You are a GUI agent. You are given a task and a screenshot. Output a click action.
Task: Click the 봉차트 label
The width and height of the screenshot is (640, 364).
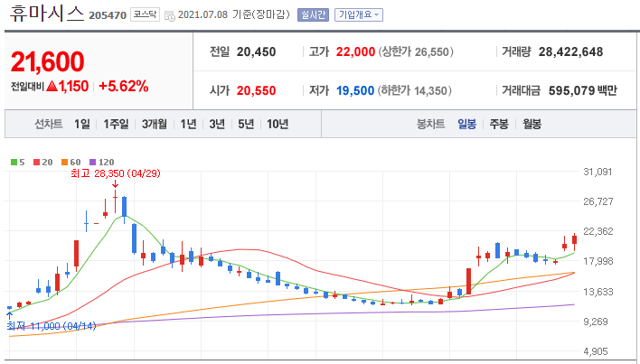pos(430,124)
